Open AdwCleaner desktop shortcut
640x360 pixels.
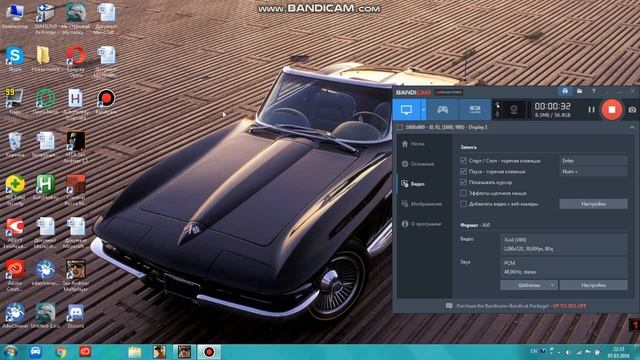pyautogui.click(x=15, y=316)
